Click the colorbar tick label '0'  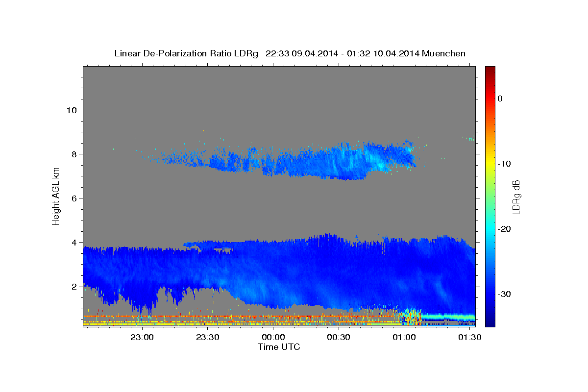[x=500, y=98]
